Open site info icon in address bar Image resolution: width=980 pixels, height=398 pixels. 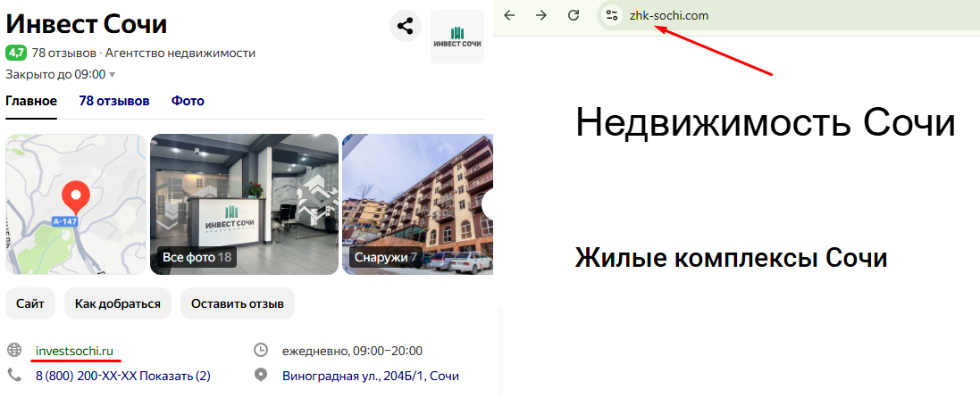612,16
